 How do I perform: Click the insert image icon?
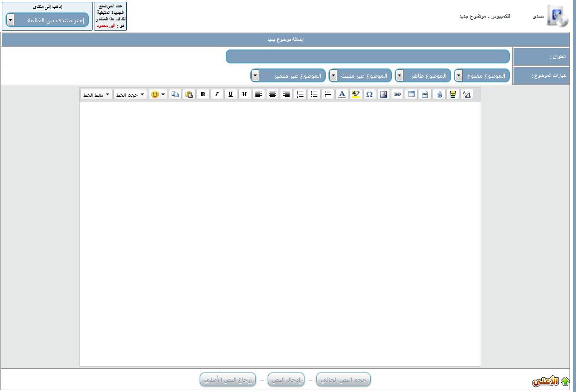(x=383, y=94)
